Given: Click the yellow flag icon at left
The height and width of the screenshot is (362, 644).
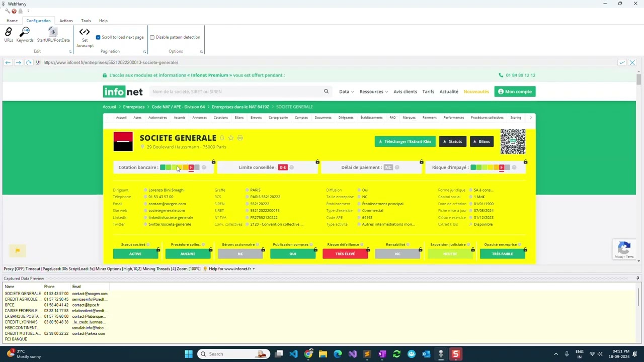Looking at the screenshot, I should 18,250.
